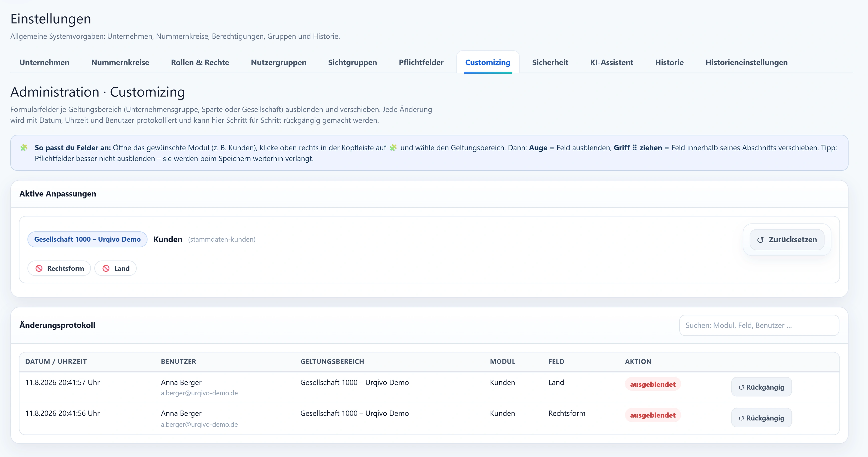The image size is (868, 457).
Task: Click the timestamp 11.8.2026 20:41:57 Uhr
Action: pos(62,382)
